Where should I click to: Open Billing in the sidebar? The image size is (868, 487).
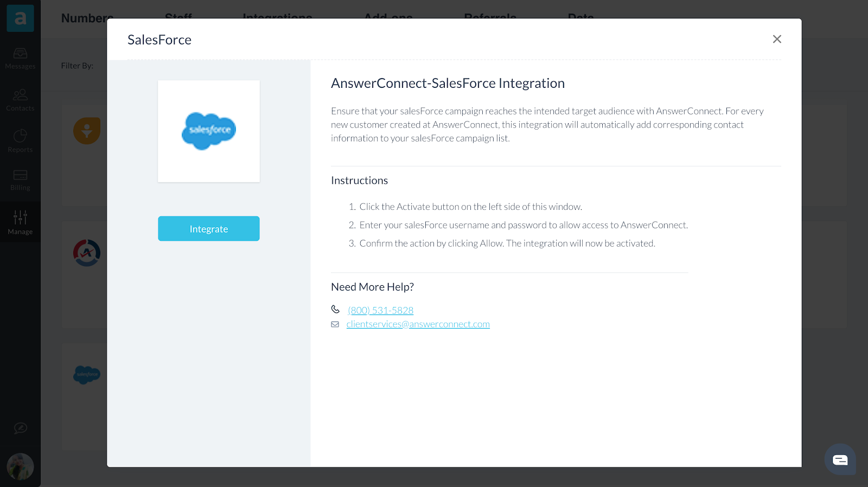(x=20, y=180)
